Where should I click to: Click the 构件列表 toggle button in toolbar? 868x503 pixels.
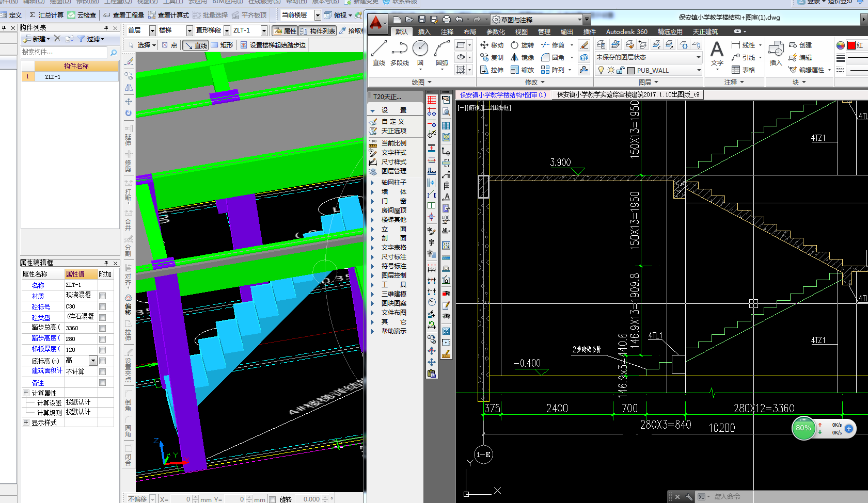coord(318,31)
